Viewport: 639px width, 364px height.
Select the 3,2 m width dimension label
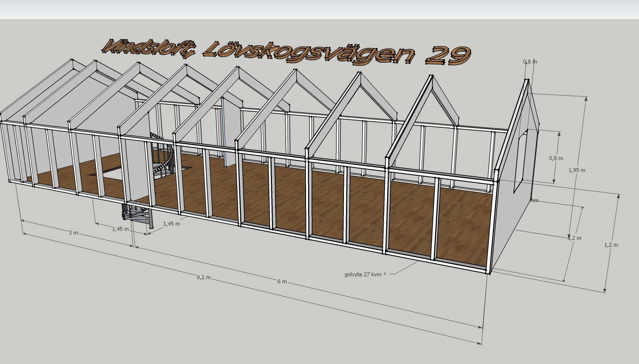(x=575, y=238)
